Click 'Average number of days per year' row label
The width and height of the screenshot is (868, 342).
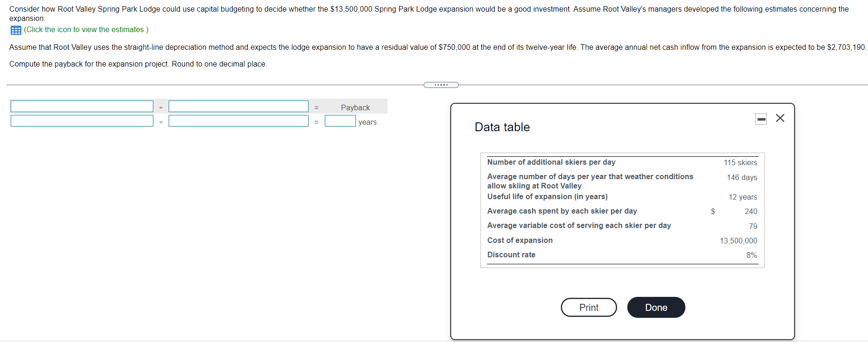[590, 181]
